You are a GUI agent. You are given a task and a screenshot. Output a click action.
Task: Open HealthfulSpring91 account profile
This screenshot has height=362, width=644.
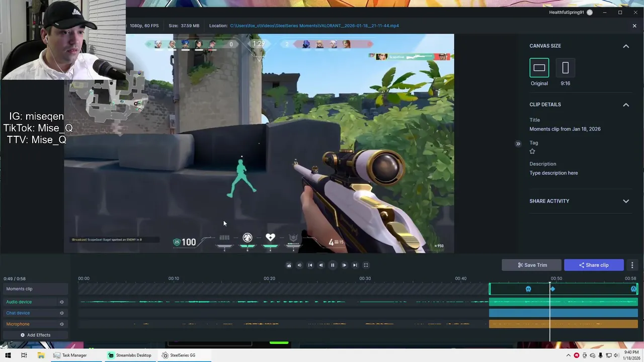click(x=571, y=12)
